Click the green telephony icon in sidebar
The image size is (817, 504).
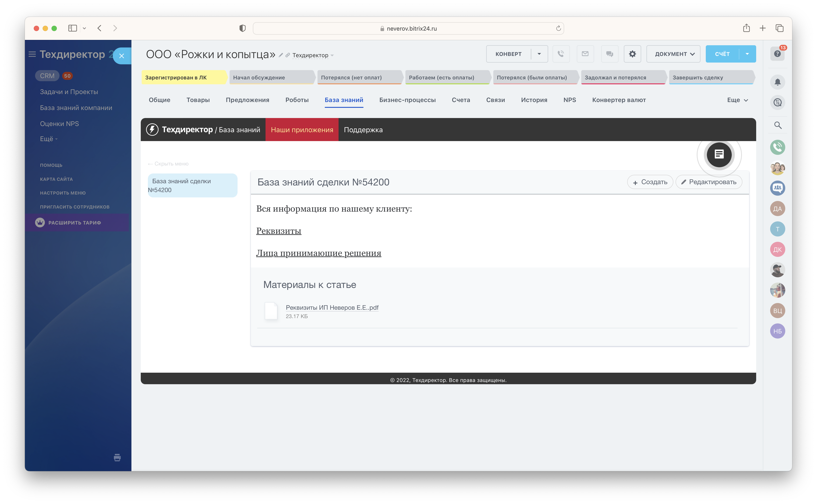pyautogui.click(x=777, y=147)
